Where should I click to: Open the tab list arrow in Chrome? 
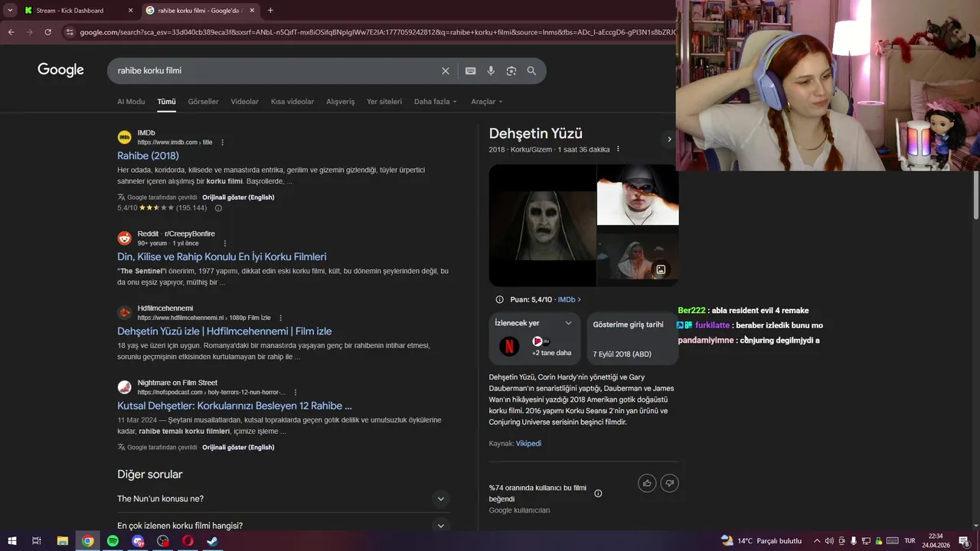[10, 11]
